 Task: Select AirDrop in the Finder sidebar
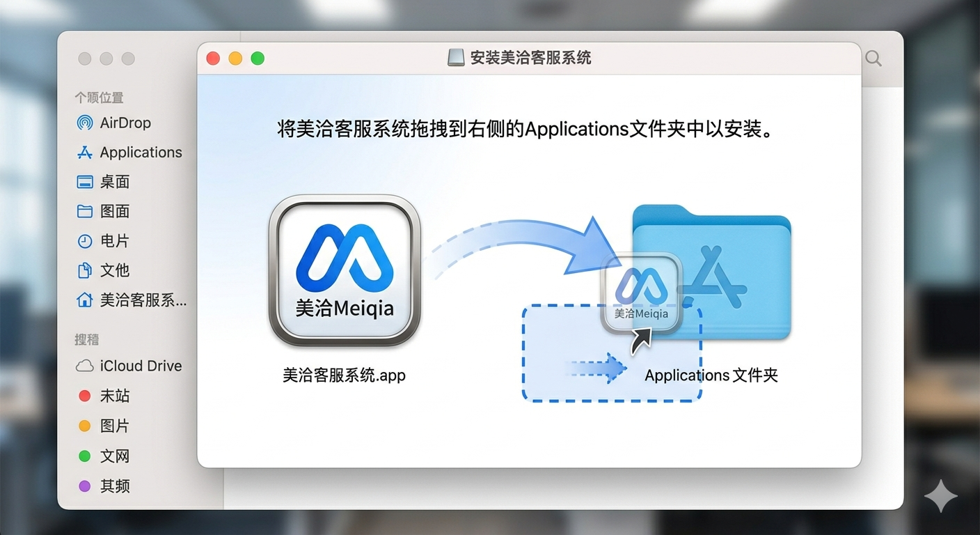pyautogui.click(x=125, y=123)
